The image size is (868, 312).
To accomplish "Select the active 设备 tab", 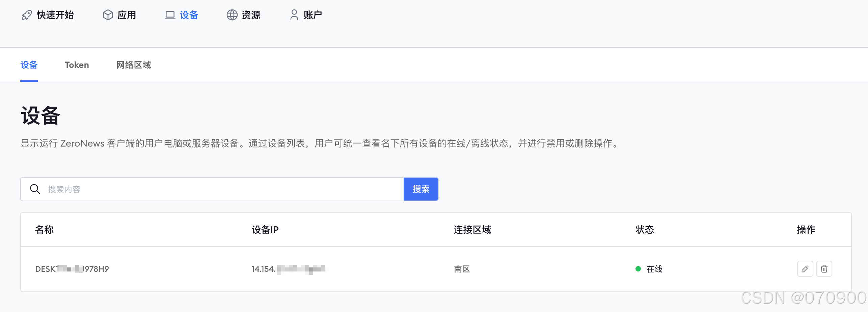I will 29,65.
